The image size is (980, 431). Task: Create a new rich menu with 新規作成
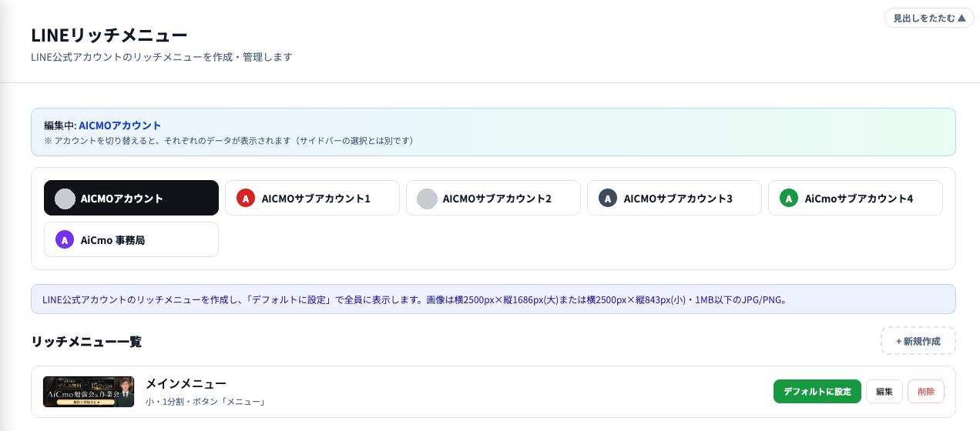pyautogui.click(x=918, y=341)
